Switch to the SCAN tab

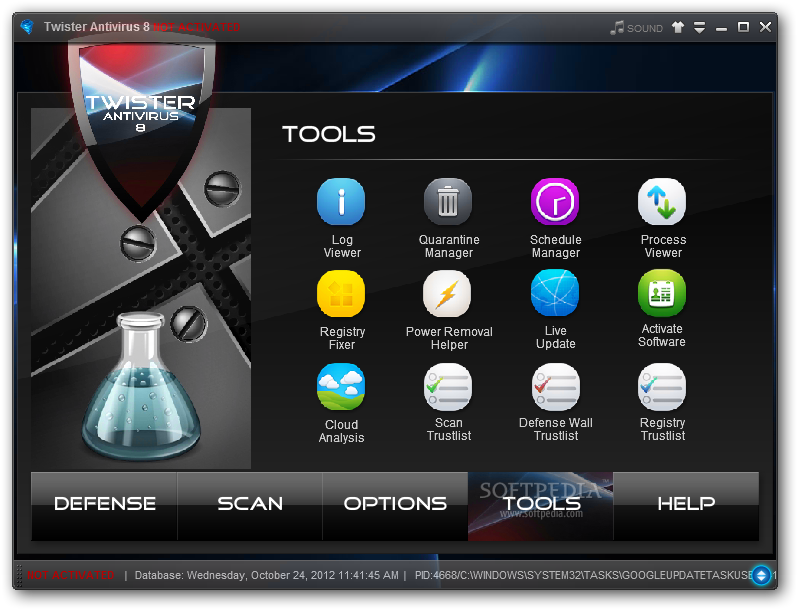tap(250, 506)
